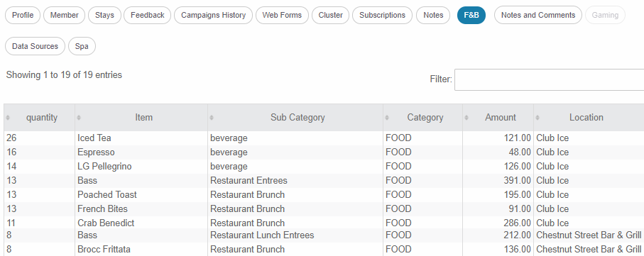Sort table by quantity column

[x=40, y=118]
